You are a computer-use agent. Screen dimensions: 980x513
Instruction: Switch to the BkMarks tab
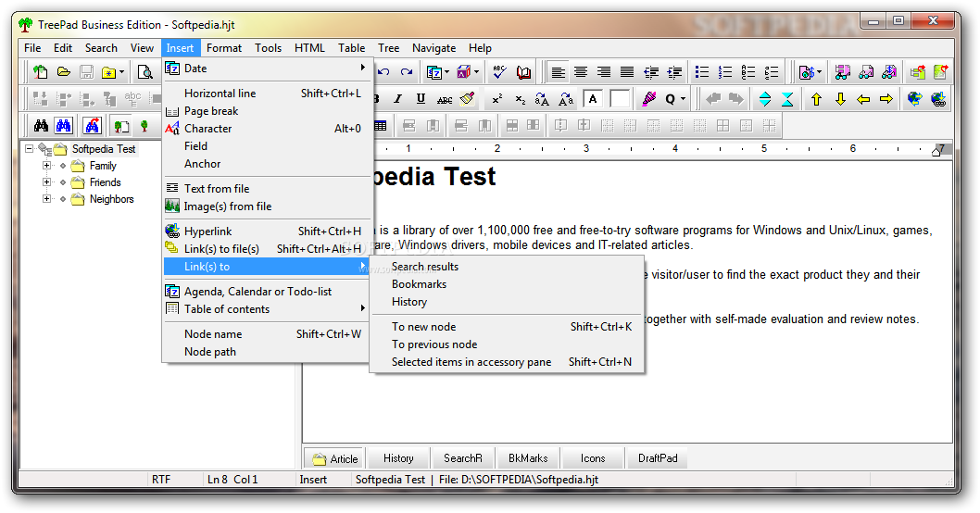click(527, 458)
